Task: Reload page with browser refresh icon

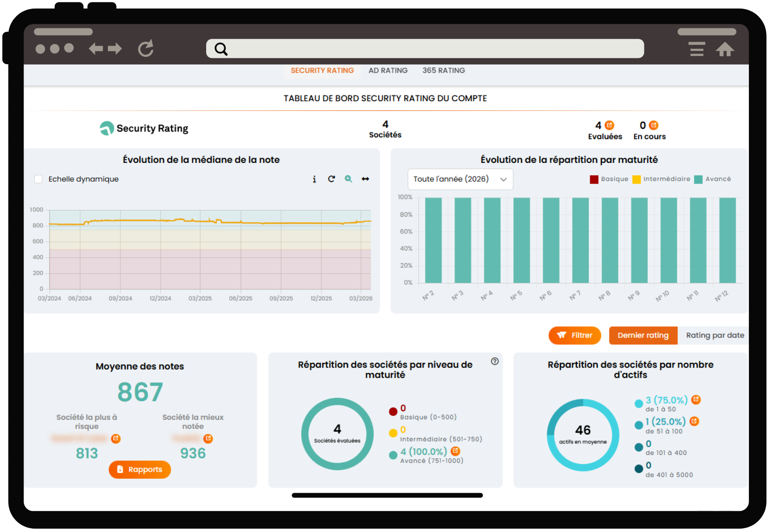Action: 146,48
